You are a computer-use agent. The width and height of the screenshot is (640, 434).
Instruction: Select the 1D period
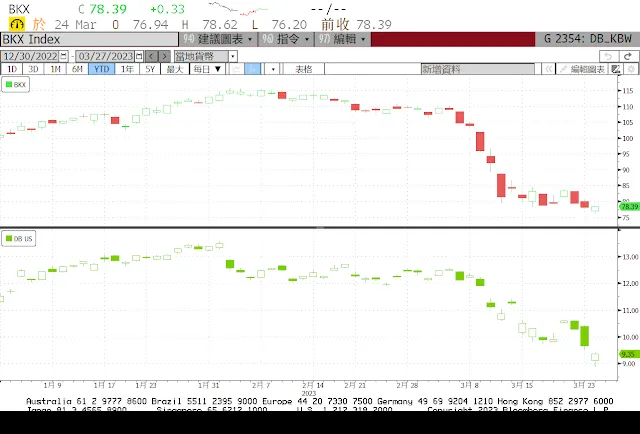12,69
